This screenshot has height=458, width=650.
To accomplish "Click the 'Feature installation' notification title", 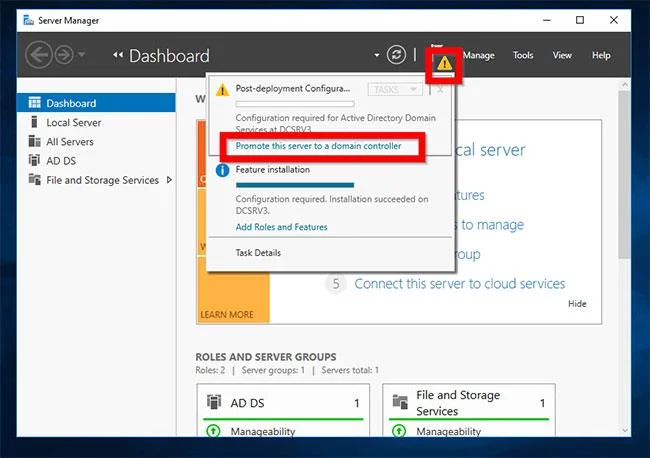I will 273,170.
